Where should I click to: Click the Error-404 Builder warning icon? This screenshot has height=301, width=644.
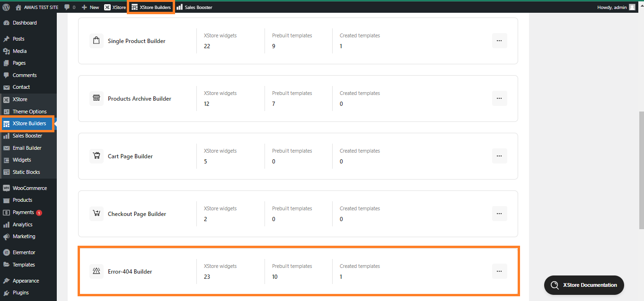(x=97, y=271)
